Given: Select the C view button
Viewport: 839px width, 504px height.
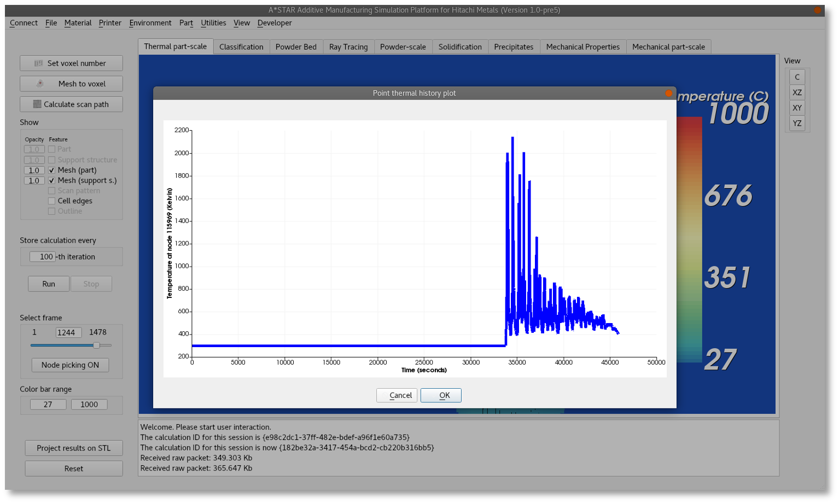Looking at the screenshot, I should pos(797,77).
